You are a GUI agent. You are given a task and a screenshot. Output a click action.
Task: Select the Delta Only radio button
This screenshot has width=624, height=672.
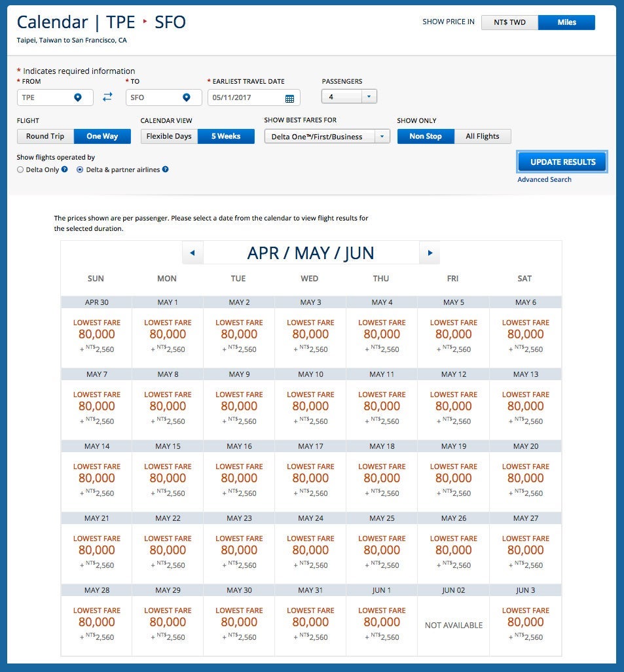[x=20, y=169]
